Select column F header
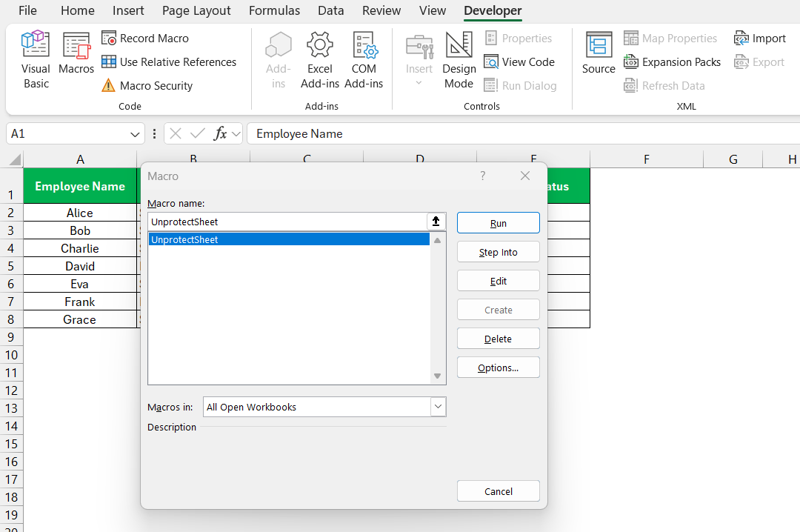800x532 pixels. 647,159
